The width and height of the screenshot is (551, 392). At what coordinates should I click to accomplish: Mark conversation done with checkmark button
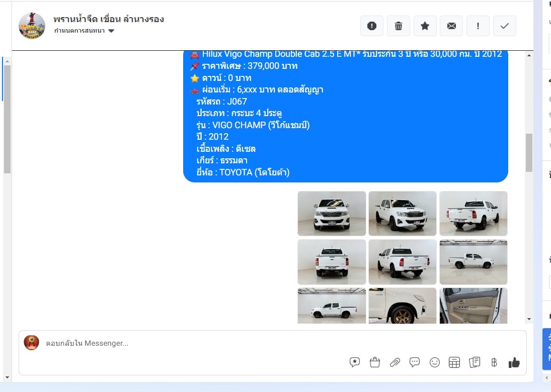click(x=505, y=26)
